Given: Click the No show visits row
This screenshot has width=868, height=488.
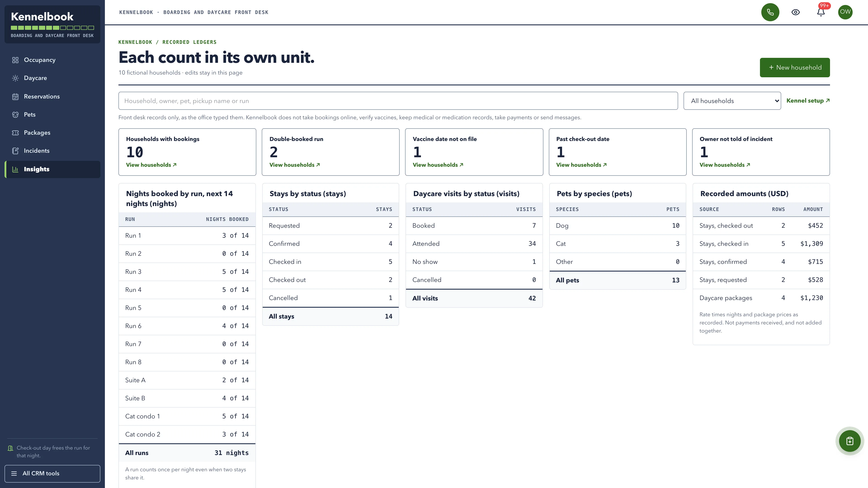Looking at the screenshot, I should click(x=474, y=262).
